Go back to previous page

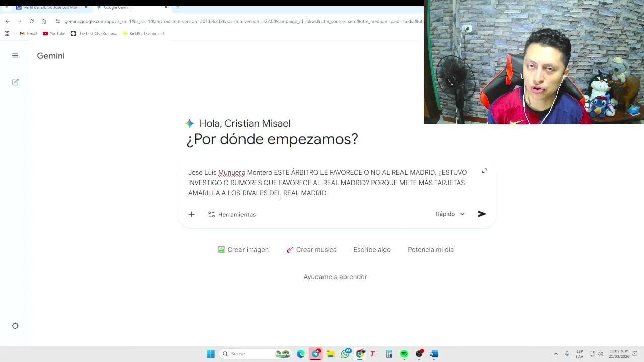[x=7, y=21]
